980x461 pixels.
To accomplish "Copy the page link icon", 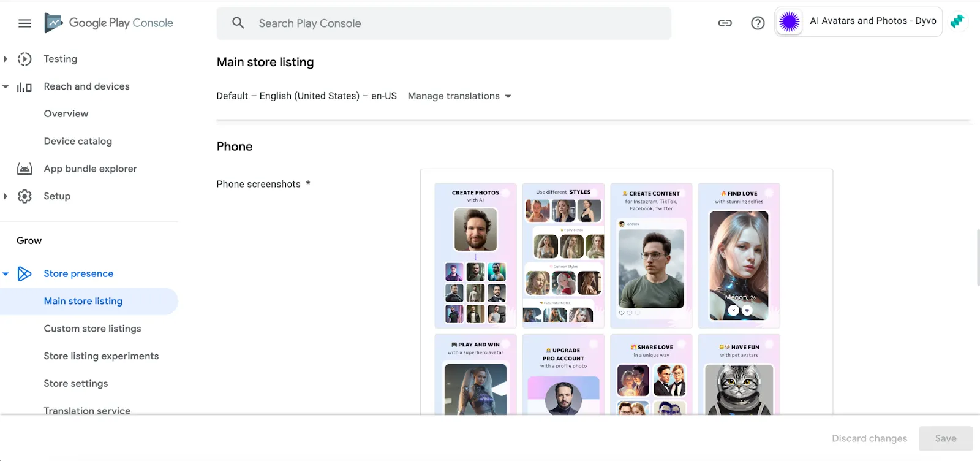I will coord(725,23).
